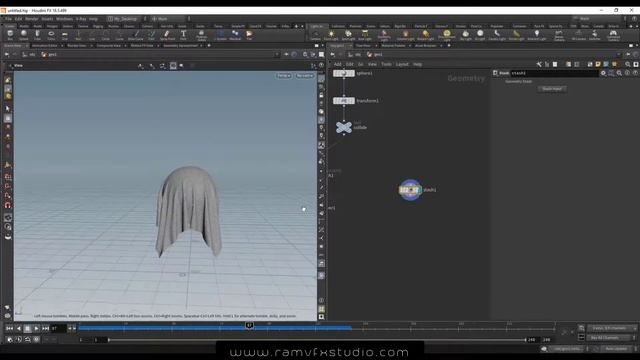This screenshot has height=360, width=640.
Task: Add a Gamepad Camera from shelf
Action: 613,36
